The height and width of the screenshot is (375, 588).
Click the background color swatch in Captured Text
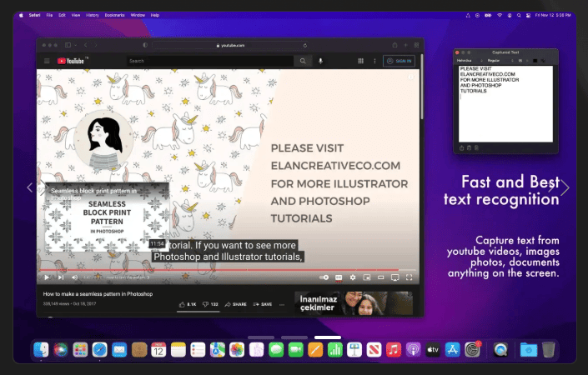click(543, 61)
